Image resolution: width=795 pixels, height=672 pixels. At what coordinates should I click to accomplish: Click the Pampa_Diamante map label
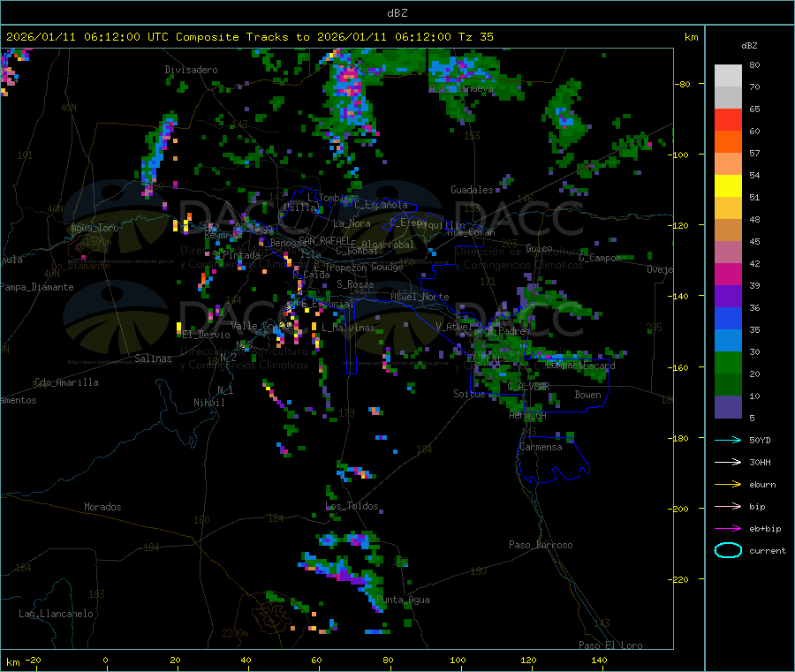(x=36, y=287)
